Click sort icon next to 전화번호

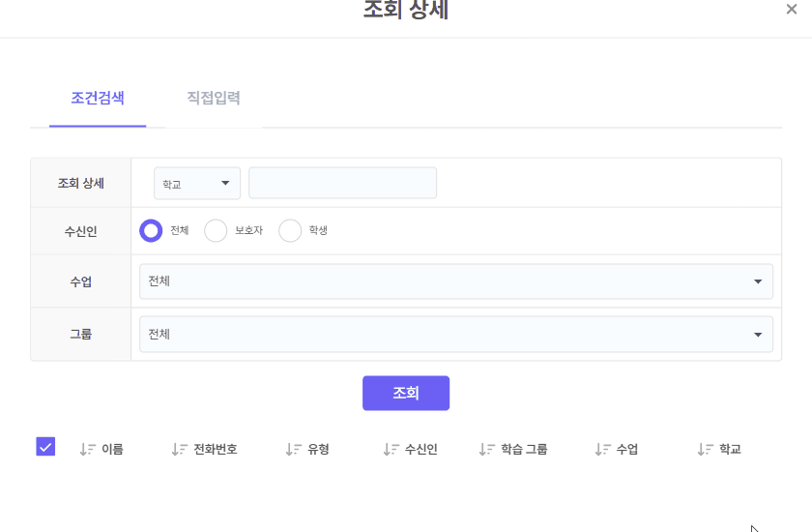[179, 449]
